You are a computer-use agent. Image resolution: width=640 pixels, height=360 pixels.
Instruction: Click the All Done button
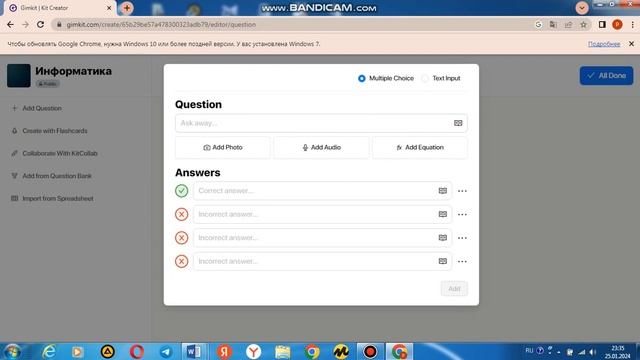(x=607, y=76)
